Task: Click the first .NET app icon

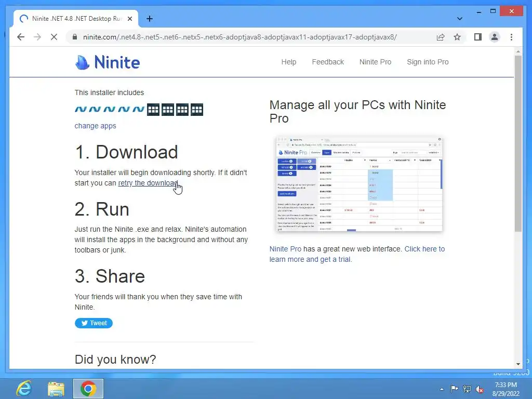Action: (81, 110)
